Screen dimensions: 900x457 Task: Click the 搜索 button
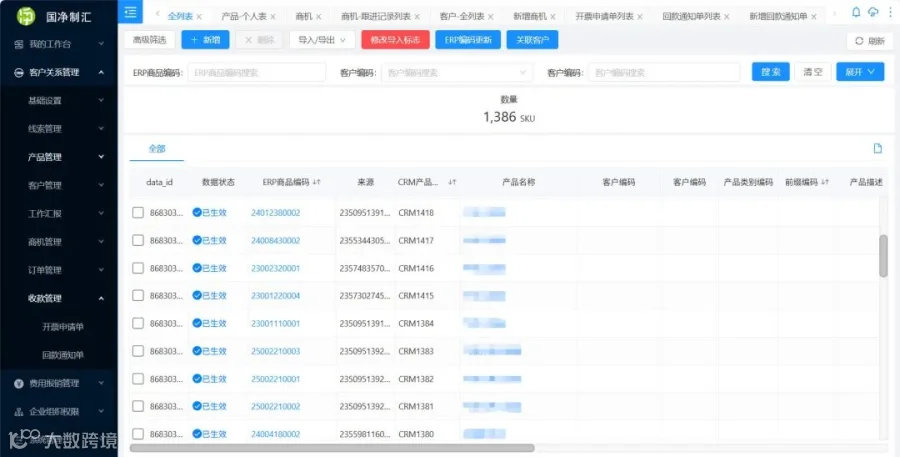coord(771,72)
